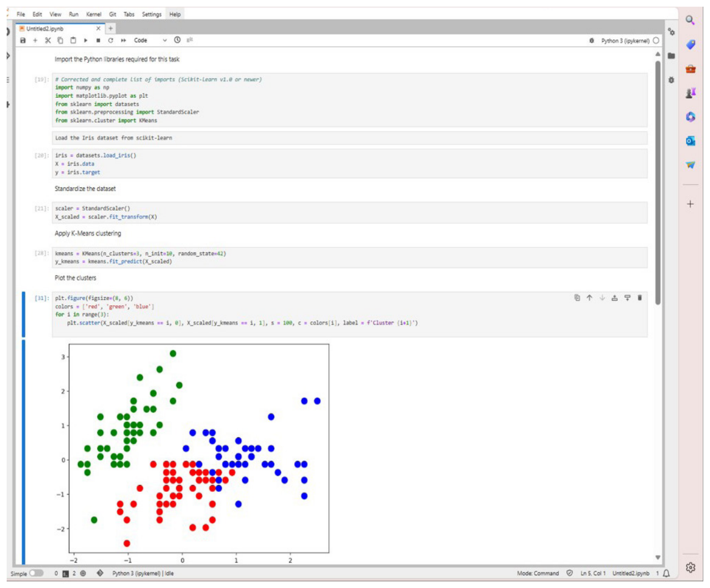Image resolution: width=710 pixels, height=588 pixels.
Task: Click into the imports code cell
Action: 349,100
